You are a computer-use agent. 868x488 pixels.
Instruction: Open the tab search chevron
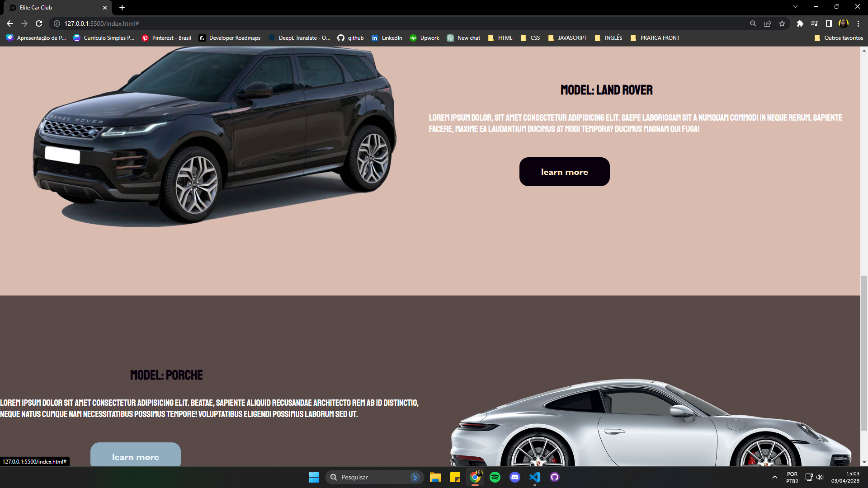[795, 6]
